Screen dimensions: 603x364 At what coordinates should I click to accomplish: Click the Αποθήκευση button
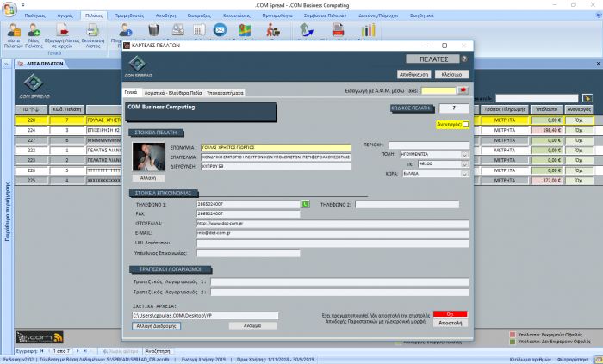click(x=413, y=75)
